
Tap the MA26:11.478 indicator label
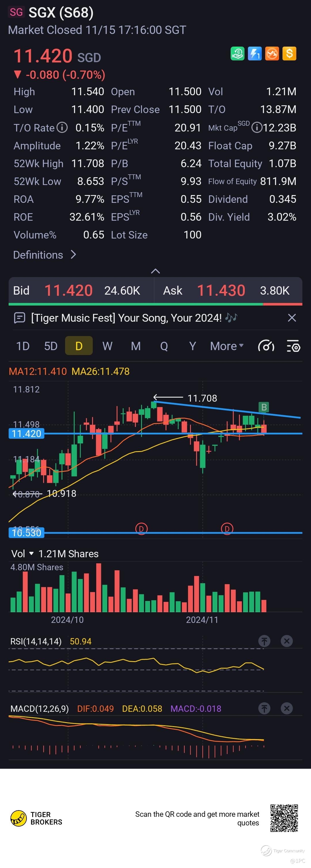(100, 371)
